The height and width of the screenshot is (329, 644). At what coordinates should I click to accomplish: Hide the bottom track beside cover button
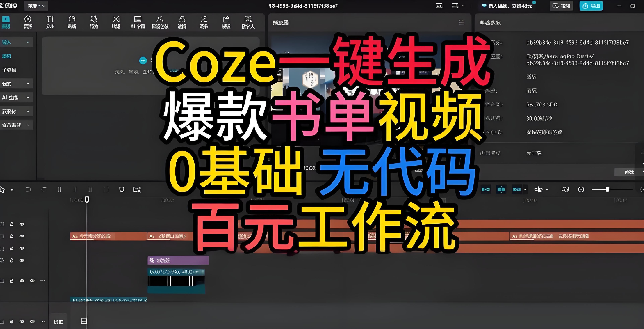22,321
